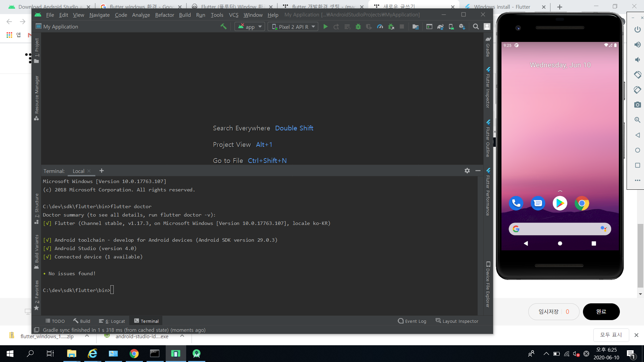Open SDK Manager from toolbar
Viewport: 644px width, 362px height.
click(x=462, y=26)
